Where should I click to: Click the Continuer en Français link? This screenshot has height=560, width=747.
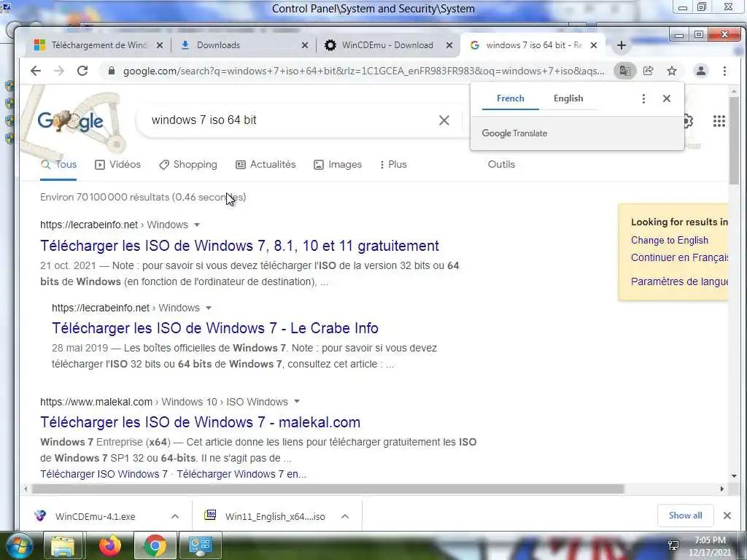[679, 257]
